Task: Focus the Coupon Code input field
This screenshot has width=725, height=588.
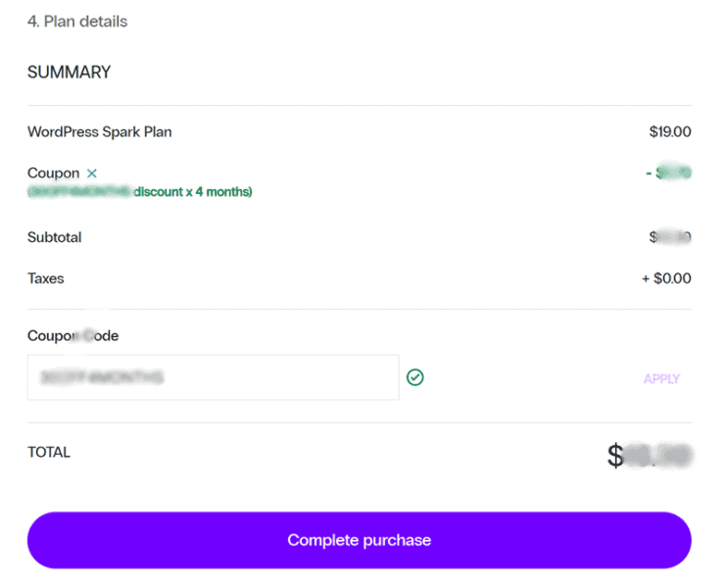Action: [214, 377]
